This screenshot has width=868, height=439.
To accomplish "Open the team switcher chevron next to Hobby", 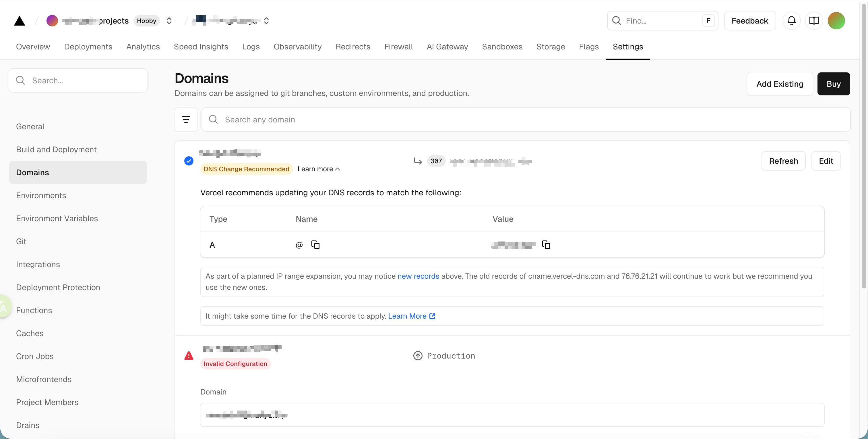I will (x=169, y=21).
